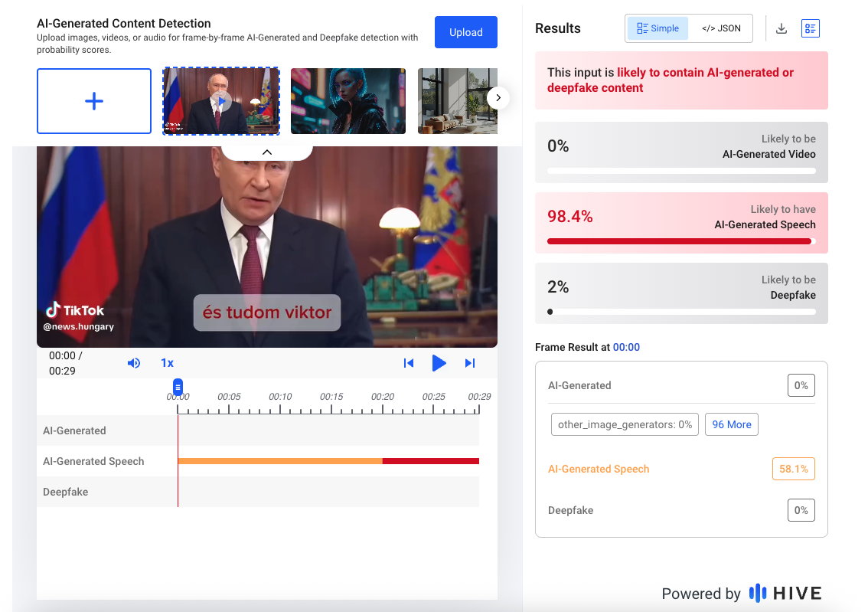Click the detailed list view icon

coord(810,28)
